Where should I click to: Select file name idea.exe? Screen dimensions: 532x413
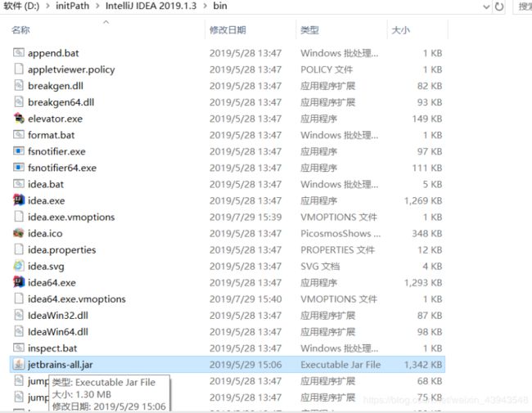[x=47, y=200]
